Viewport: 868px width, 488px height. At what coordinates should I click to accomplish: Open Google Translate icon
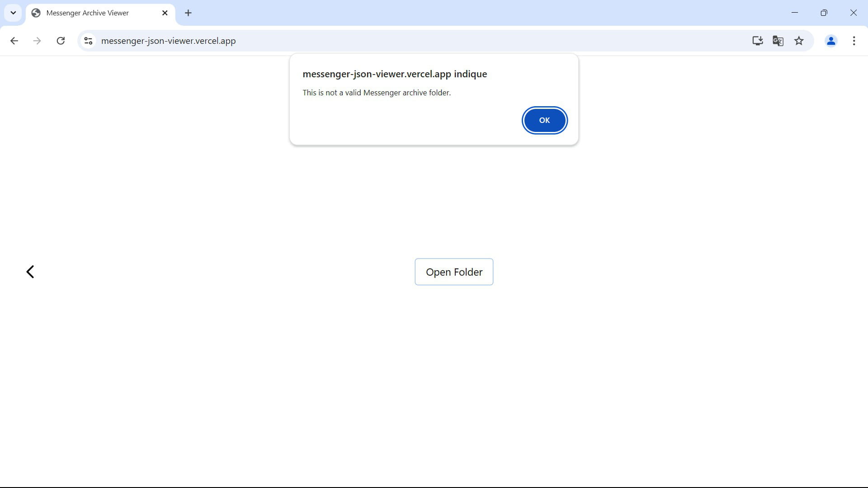pos(778,41)
